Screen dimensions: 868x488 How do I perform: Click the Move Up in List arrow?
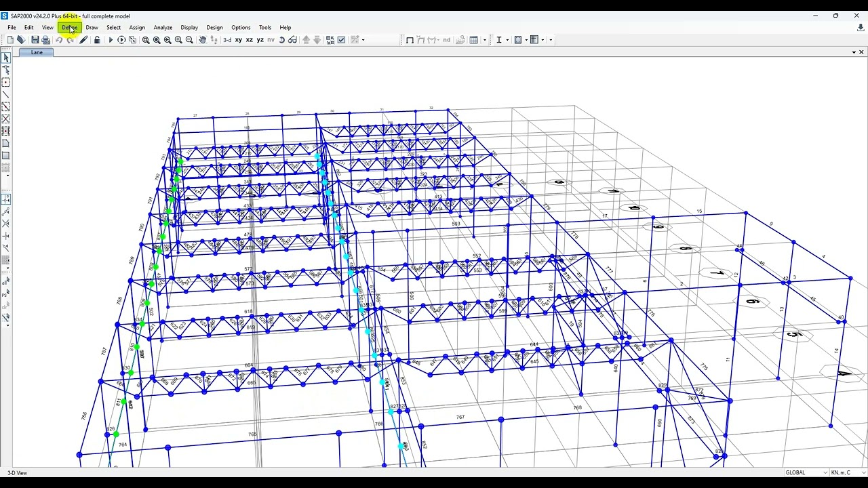306,40
